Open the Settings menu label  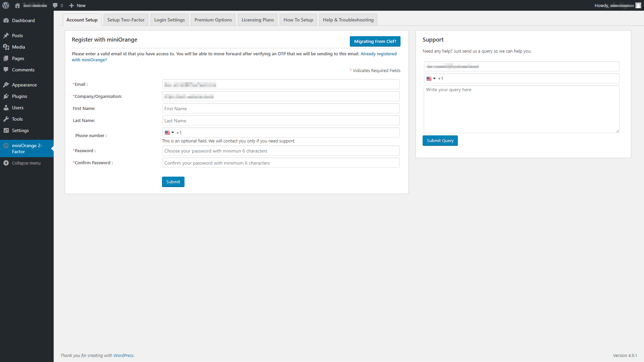tap(20, 130)
